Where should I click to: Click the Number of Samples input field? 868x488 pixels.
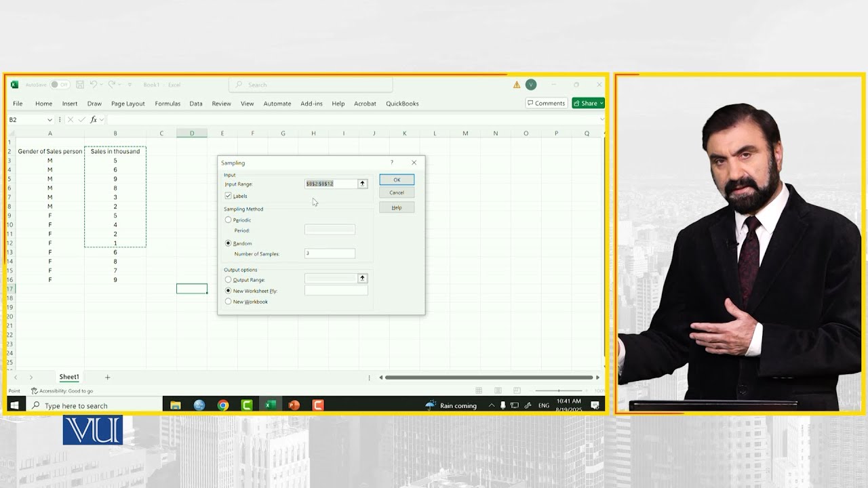(330, 253)
